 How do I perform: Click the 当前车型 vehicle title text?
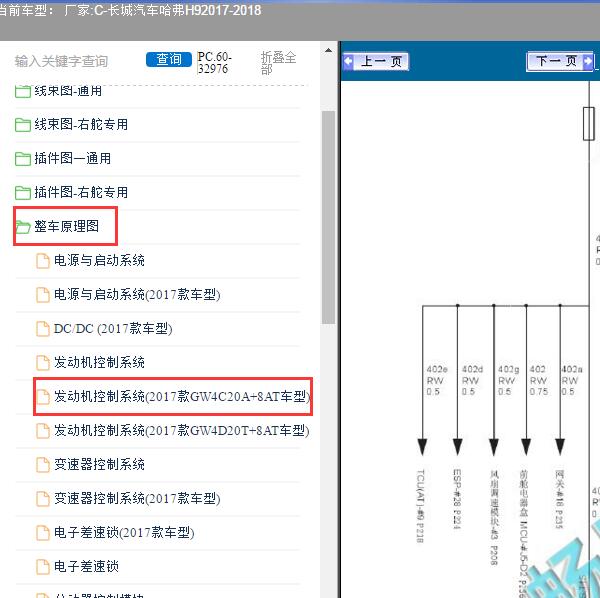[129, 10]
